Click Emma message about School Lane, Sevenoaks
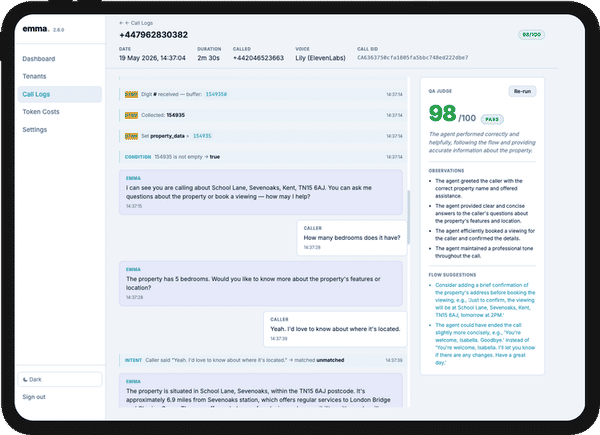The width and height of the screenshot is (600, 435). (261, 192)
